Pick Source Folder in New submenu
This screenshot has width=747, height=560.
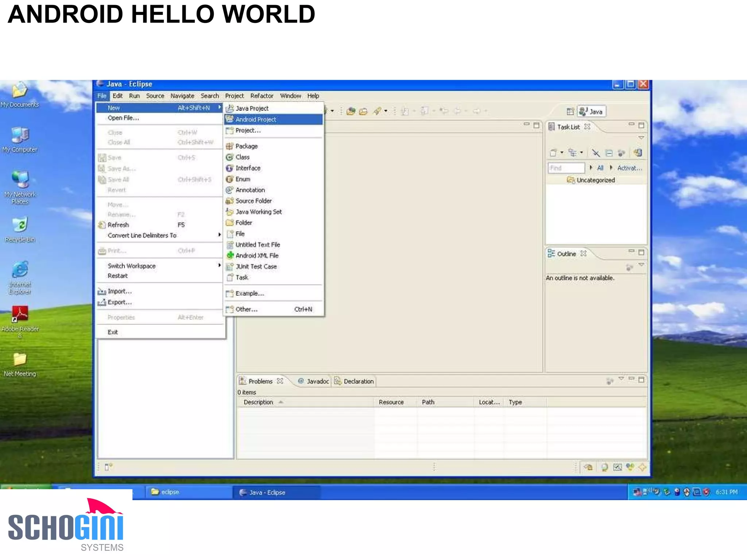pos(273,201)
